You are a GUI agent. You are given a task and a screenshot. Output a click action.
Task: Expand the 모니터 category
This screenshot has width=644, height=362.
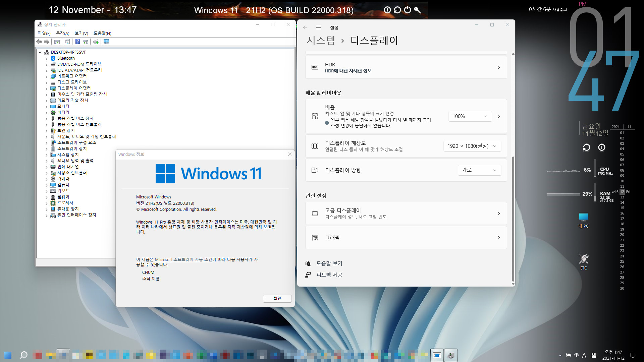tap(46, 107)
